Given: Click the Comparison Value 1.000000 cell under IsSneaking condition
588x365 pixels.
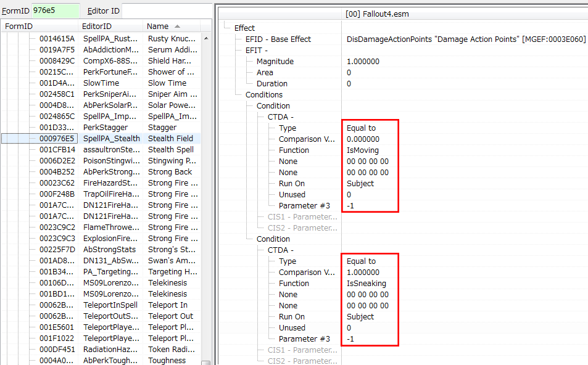Looking at the screenshot, I should [x=363, y=273].
